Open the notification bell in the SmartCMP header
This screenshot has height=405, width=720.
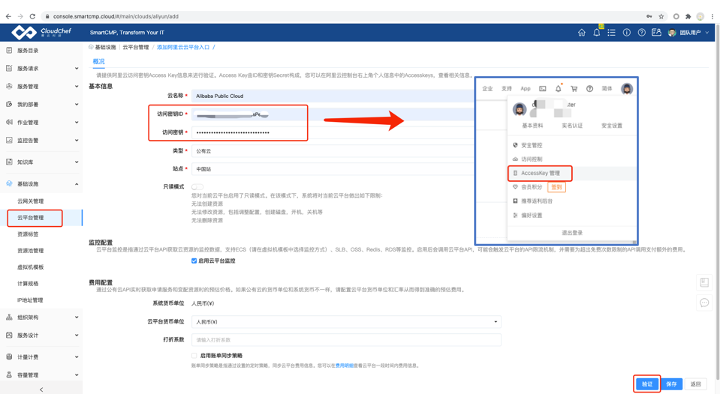point(596,33)
